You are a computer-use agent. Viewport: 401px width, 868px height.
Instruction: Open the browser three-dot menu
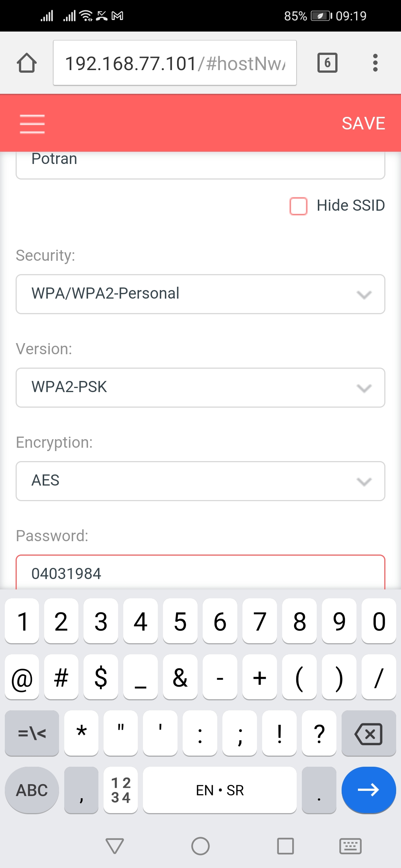tap(375, 63)
